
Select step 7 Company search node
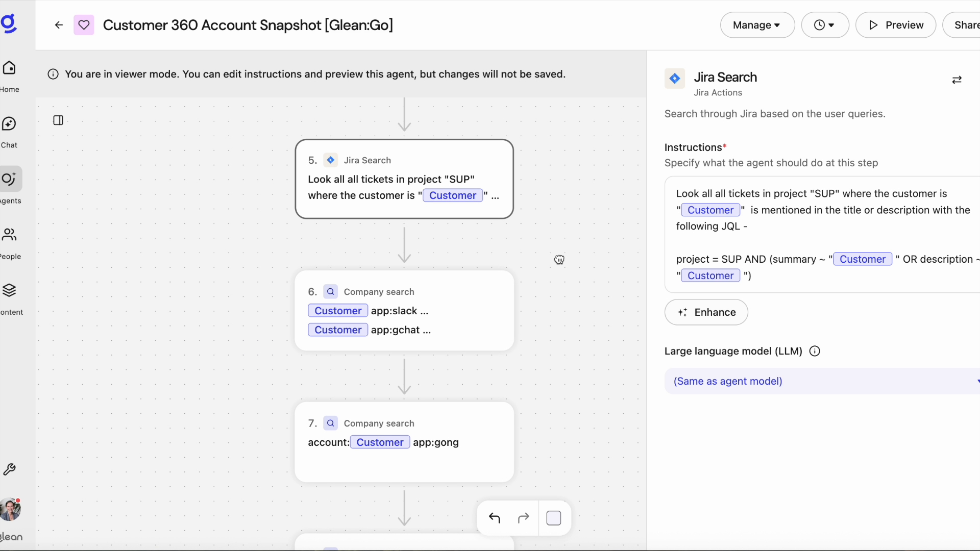coord(404,442)
